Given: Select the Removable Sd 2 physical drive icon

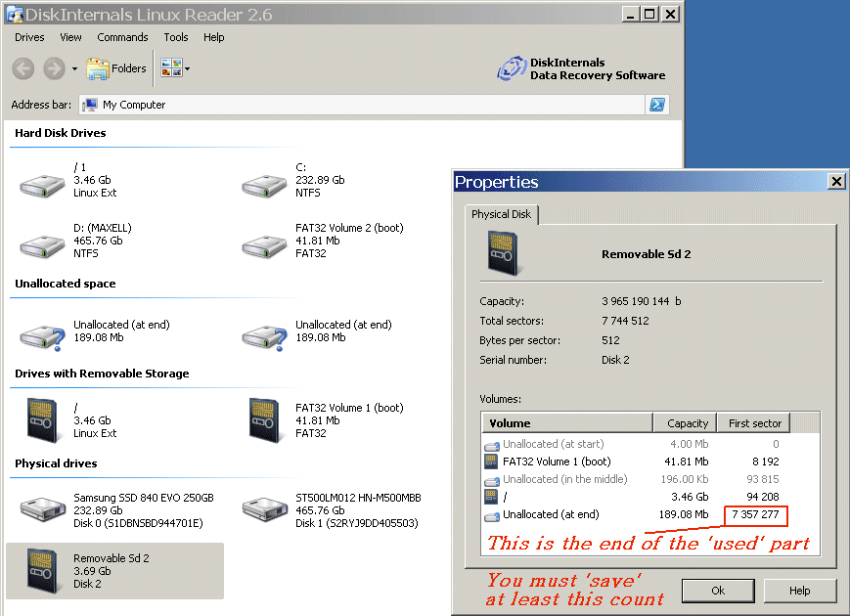Looking at the screenshot, I should 42,571.
